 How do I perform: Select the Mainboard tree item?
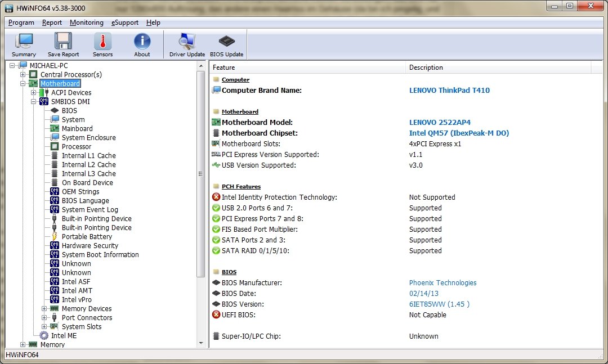click(77, 128)
